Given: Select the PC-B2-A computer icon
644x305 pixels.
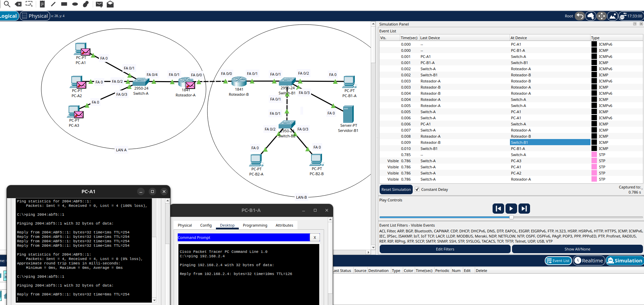Looking at the screenshot, I should 256,160.
